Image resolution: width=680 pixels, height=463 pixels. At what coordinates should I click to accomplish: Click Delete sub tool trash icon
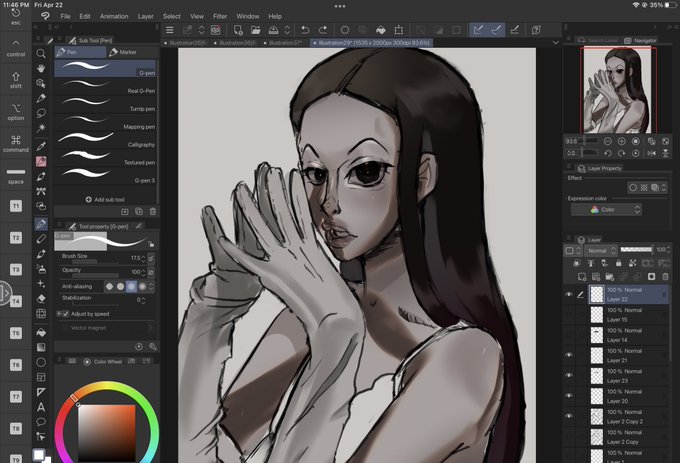coord(153,212)
